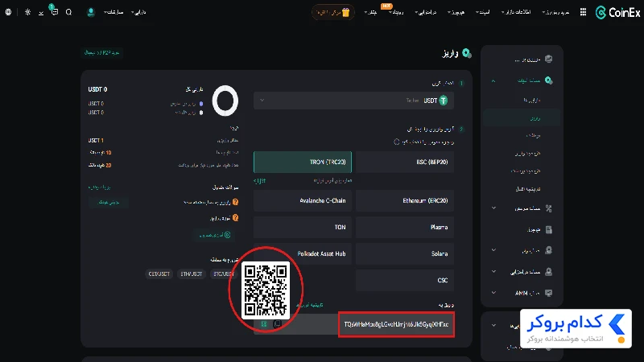Click the green USDT Tether coin icon

tap(444, 101)
